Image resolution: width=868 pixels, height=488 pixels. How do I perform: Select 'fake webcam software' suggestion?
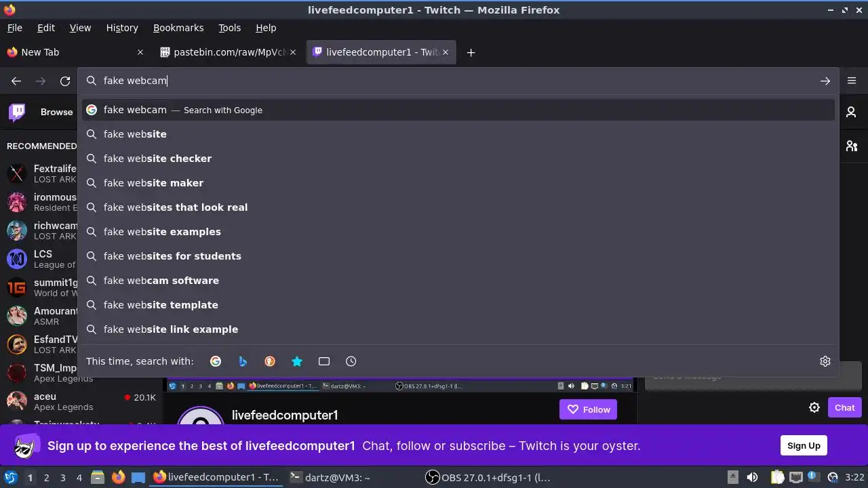458,281
